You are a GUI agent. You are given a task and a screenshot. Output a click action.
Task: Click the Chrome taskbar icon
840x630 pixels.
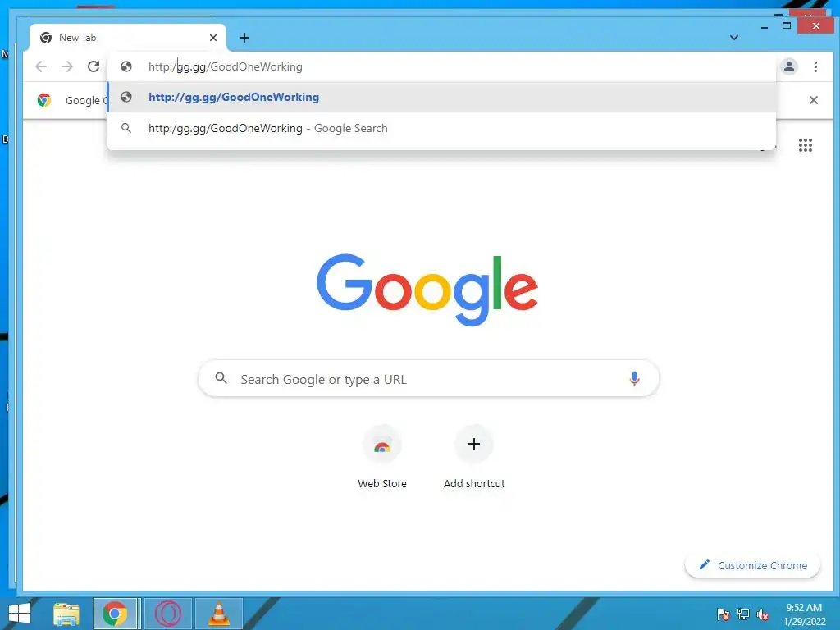[x=115, y=614]
